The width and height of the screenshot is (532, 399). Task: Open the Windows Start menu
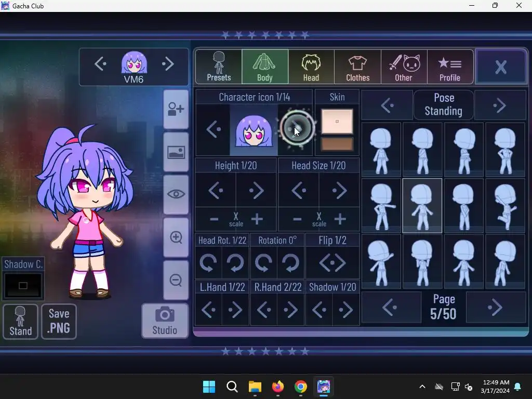[209, 387]
